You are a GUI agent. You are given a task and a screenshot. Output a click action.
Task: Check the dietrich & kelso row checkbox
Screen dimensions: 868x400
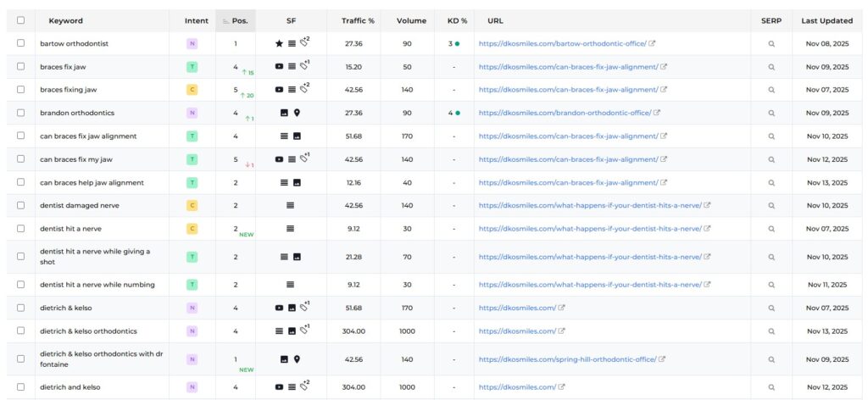coord(20,308)
